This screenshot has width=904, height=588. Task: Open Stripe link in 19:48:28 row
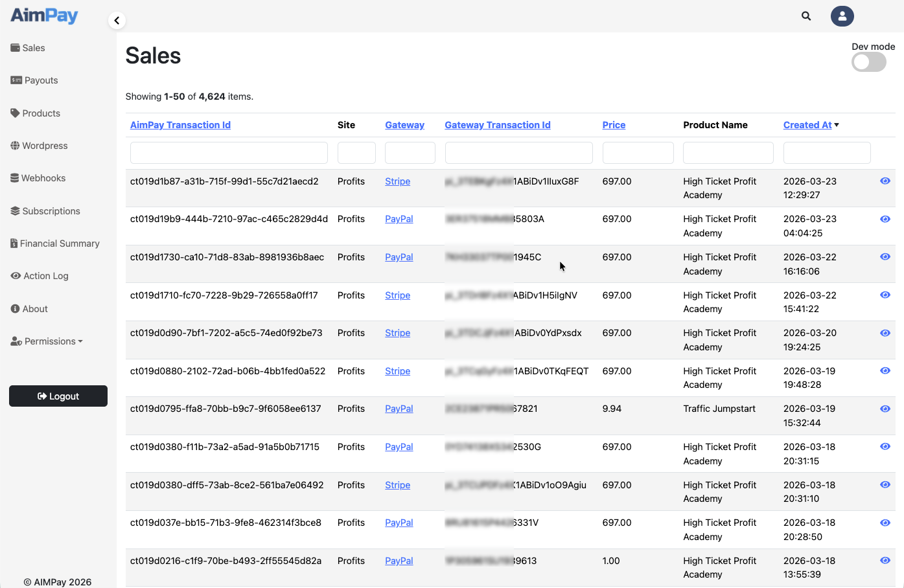click(398, 371)
